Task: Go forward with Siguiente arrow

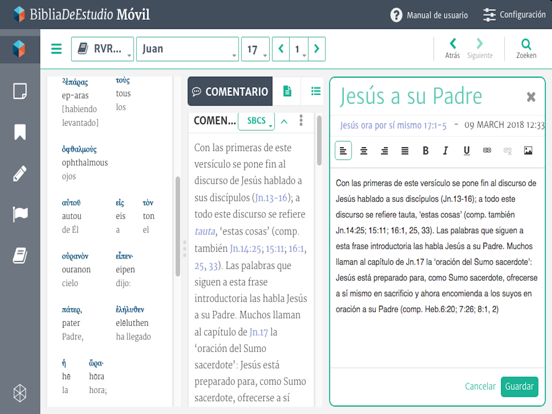Action: [479, 48]
